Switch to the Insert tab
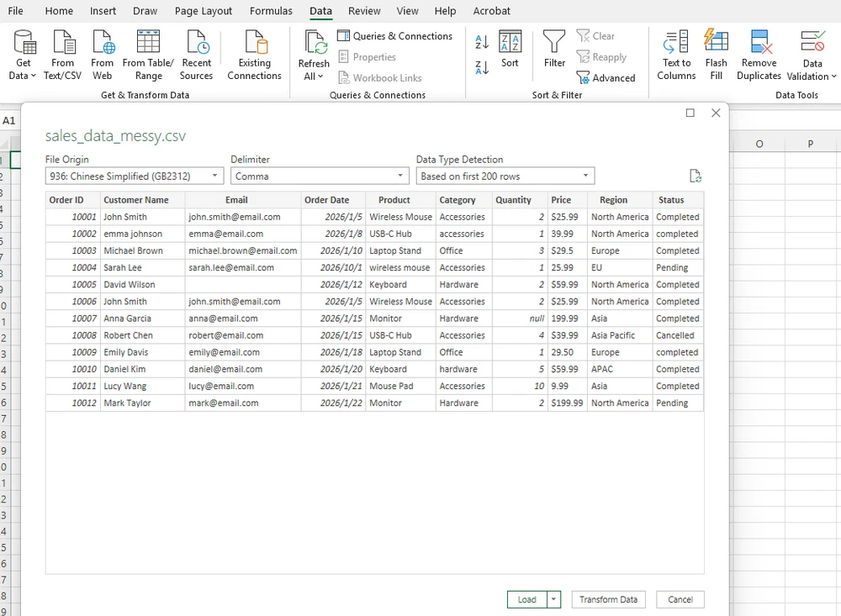Viewport: 841px width, 616px height. pos(103,11)
